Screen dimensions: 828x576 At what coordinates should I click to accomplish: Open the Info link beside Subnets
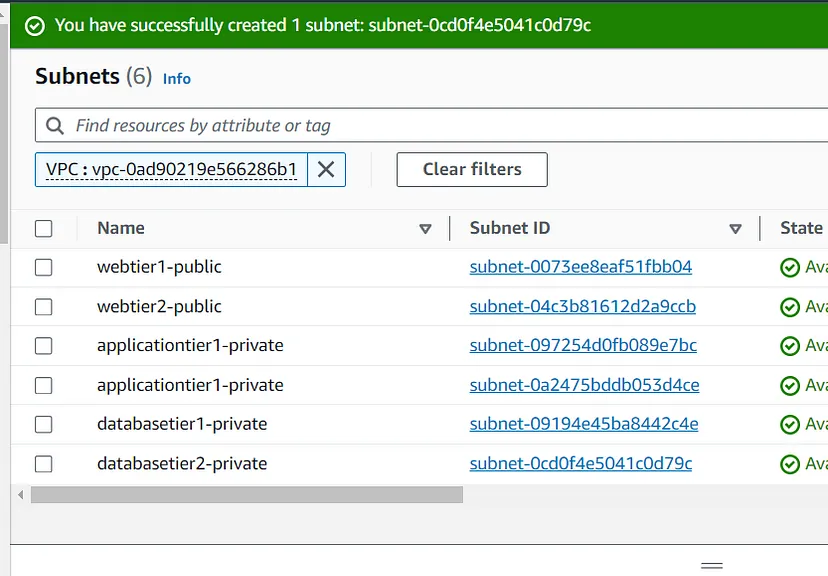click(177, 79)
